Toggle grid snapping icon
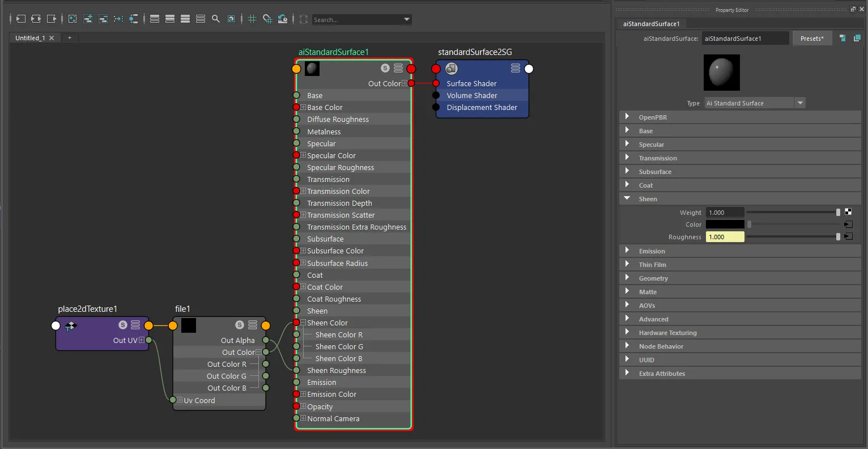Screen dimensions: 868x449 (267, 19)
